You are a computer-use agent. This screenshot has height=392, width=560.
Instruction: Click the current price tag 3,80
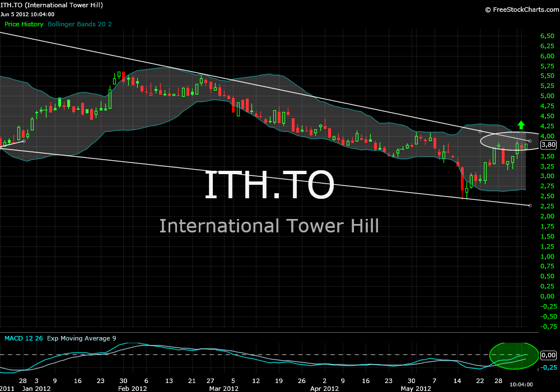[548, 144]
